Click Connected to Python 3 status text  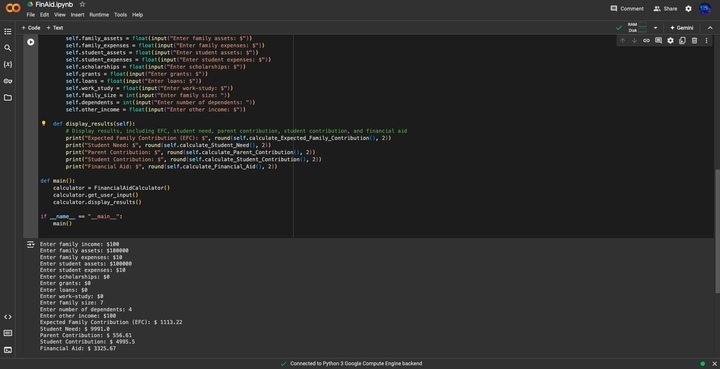click(x=356, y=363)
